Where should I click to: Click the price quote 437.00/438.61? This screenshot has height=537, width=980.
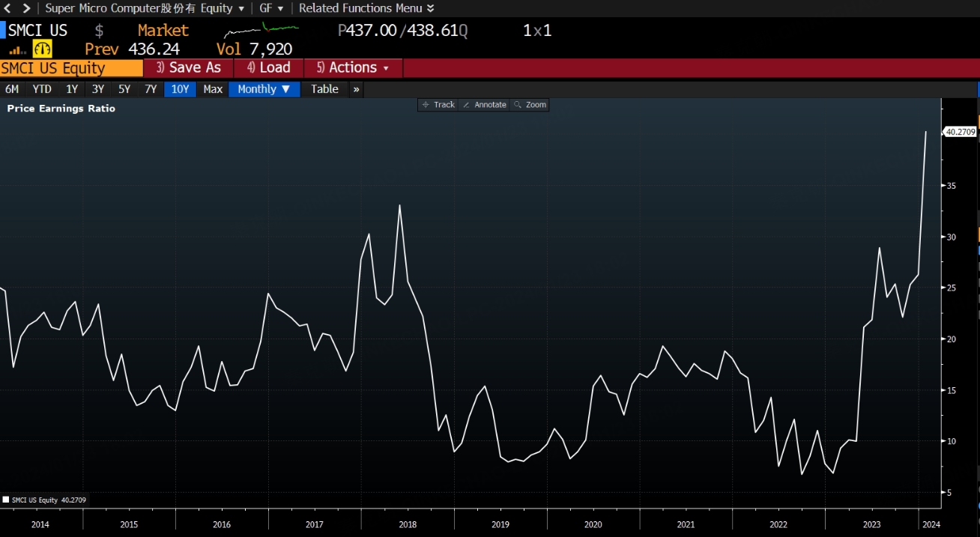point(403,31)
